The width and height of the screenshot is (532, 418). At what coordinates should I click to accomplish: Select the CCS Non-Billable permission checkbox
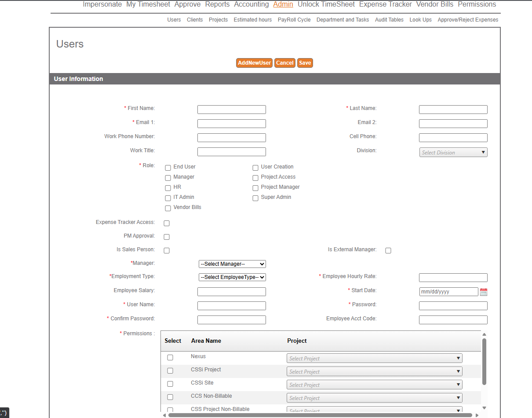170,397
